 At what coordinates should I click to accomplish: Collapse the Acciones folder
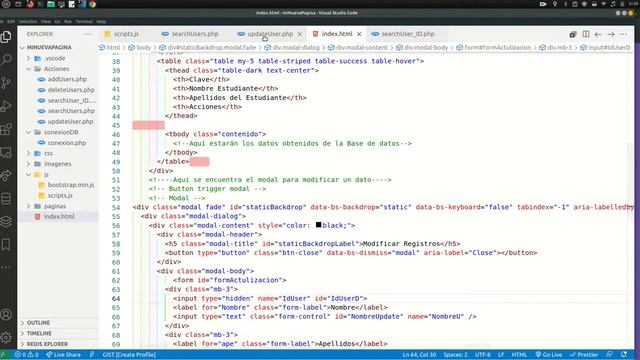pos(56,69)
